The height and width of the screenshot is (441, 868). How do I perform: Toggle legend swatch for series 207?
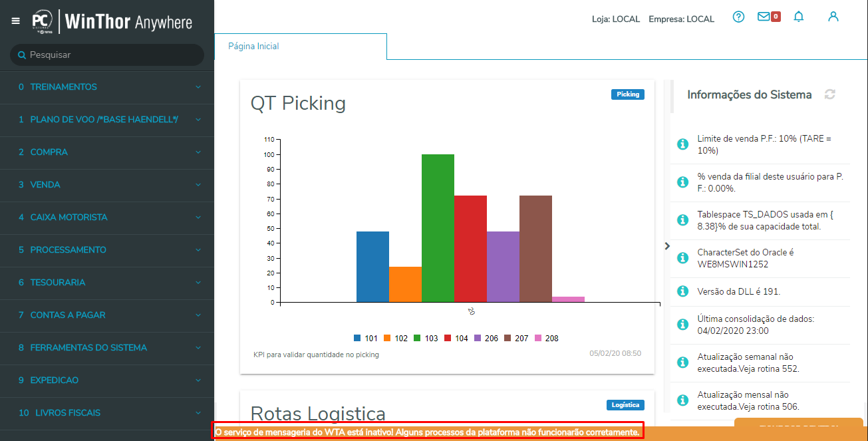pos(508,339)
